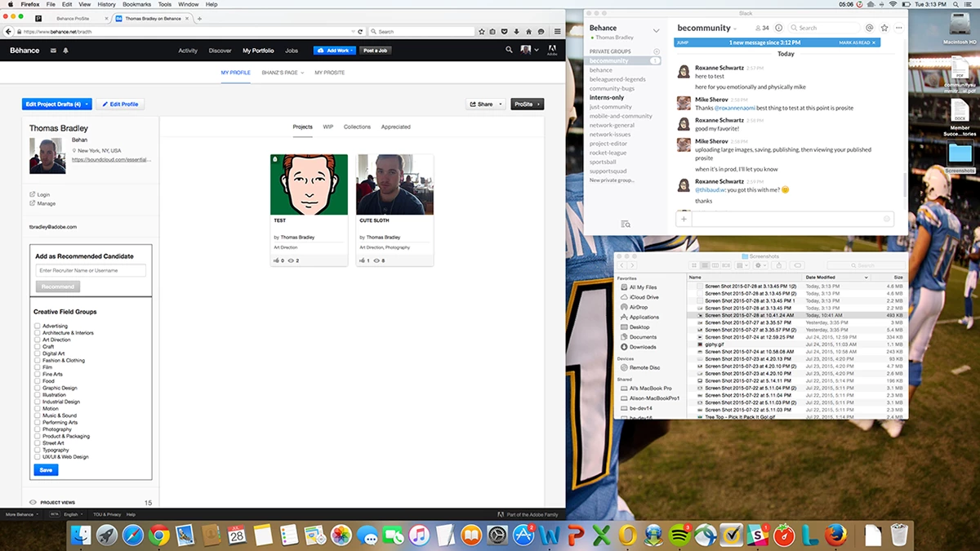
Task: Tick the Photography creative field checkbox
Action: click(x=37, y=429)
